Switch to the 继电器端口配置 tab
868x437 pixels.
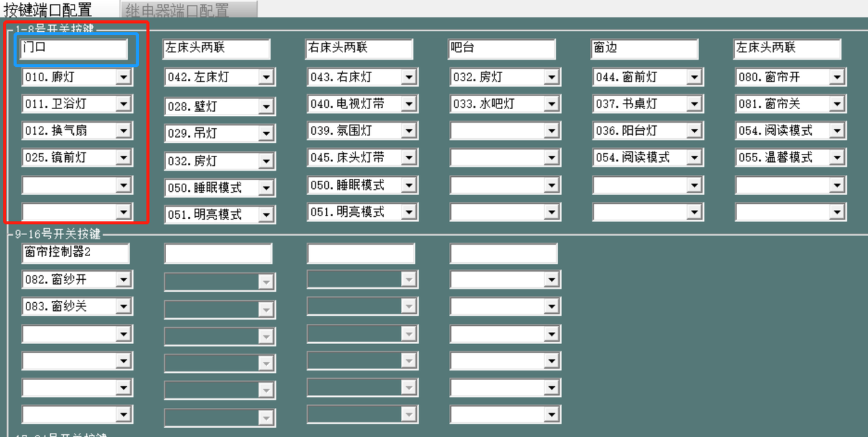(190, 9)
